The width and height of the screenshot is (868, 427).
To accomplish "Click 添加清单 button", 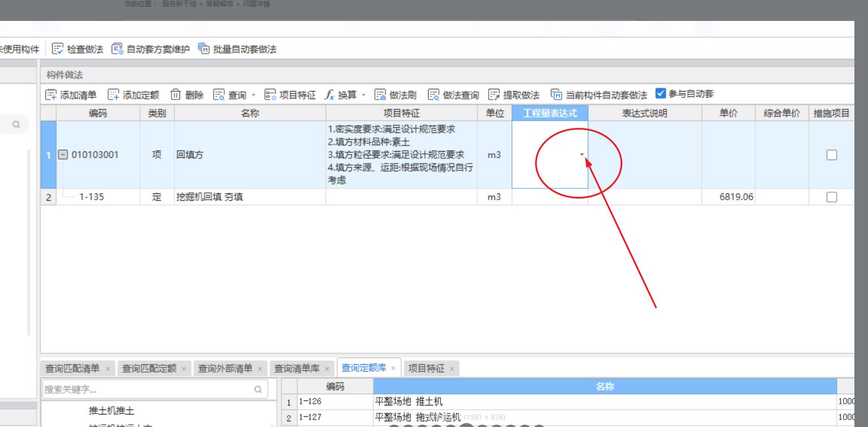I will 71,94.
